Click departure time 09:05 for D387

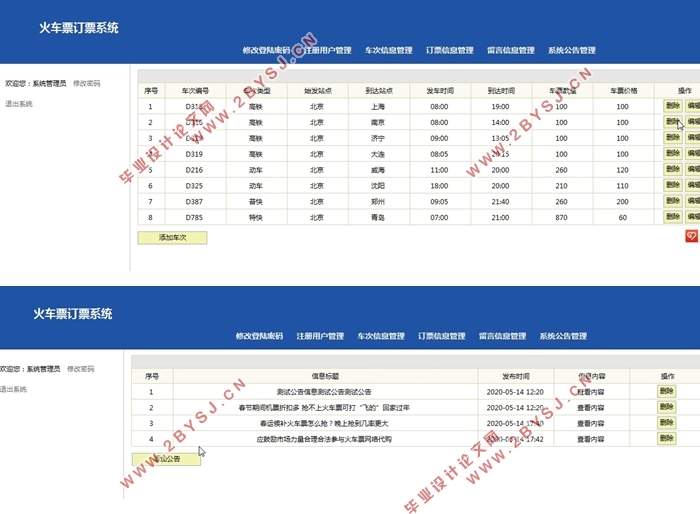pyautogui.click(x=439, y=202)
